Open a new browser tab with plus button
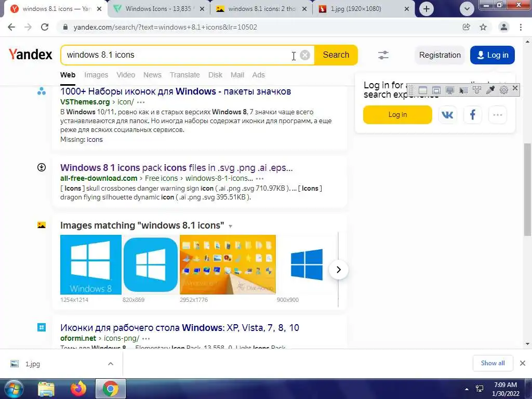532x399 pixels. point(427,9)
